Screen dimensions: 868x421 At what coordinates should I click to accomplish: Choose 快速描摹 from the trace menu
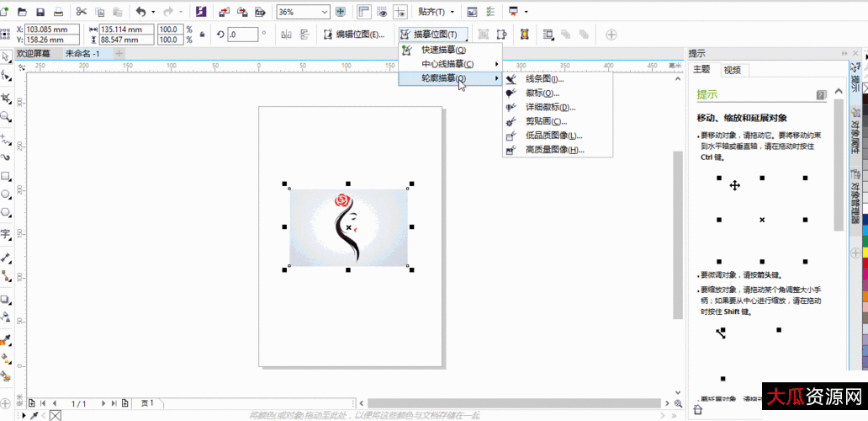point(443,50)
